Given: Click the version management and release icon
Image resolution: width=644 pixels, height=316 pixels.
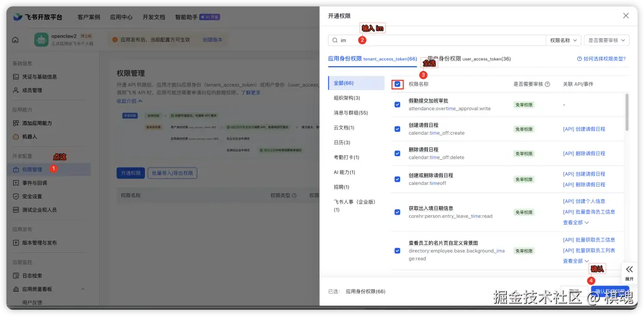Looking at the screenshot, I should [16, 243].
